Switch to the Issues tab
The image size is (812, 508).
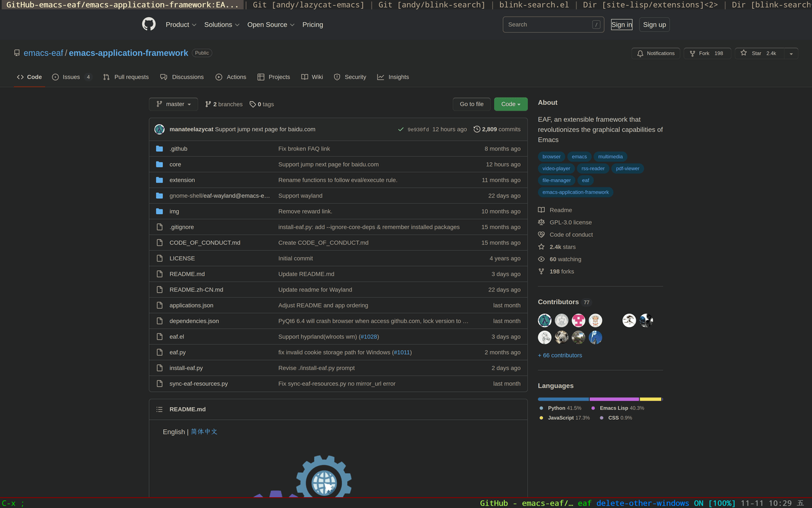[72, 77]
